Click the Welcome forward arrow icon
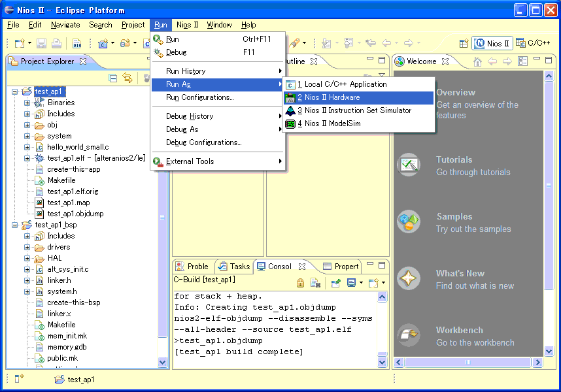 (x=507, y=61)
